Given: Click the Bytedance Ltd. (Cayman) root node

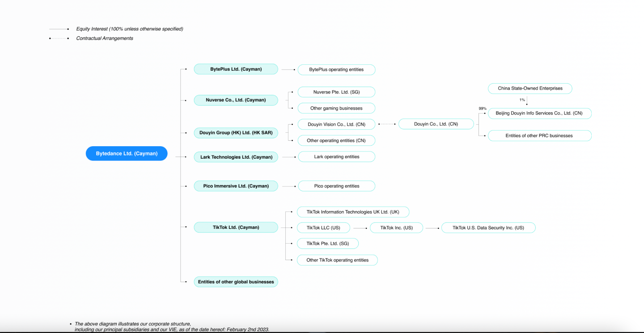Looking at the screenshot, I should click(x=127, y=154).
